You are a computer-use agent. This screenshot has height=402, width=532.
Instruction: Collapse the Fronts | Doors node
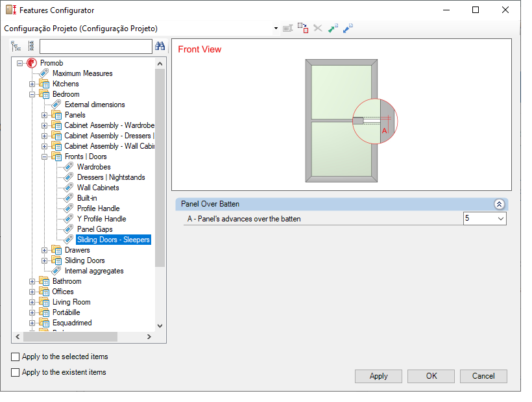(45, 157)
